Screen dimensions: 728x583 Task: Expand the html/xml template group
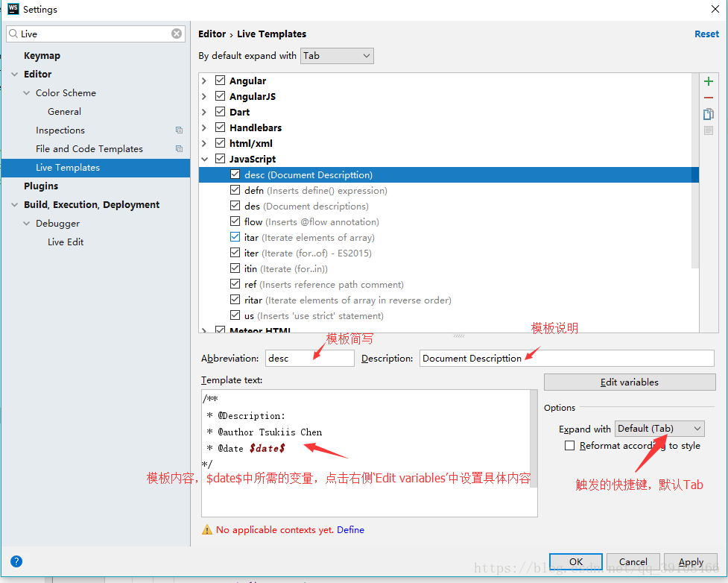point(204,143)
